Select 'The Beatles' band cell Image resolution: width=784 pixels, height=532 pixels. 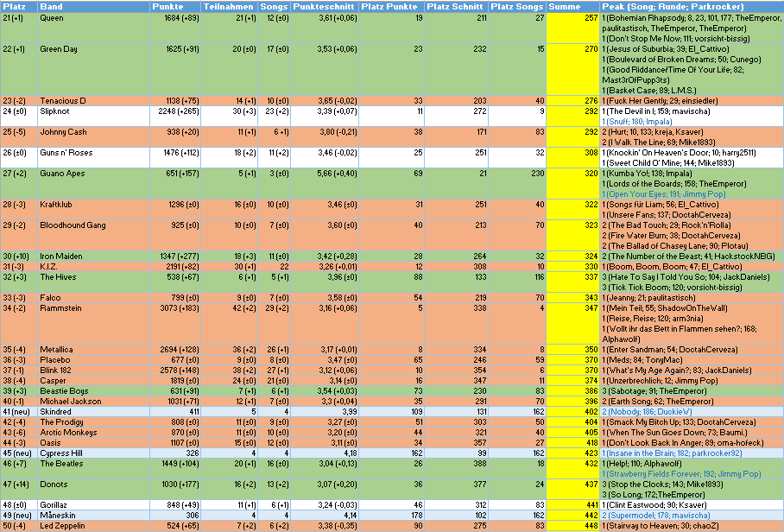pyautogui.click(x=93, y=468)
